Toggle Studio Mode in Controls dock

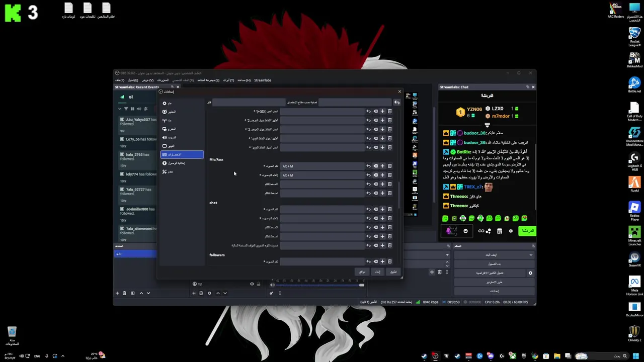pyautogui.click(x=495, y=282)
